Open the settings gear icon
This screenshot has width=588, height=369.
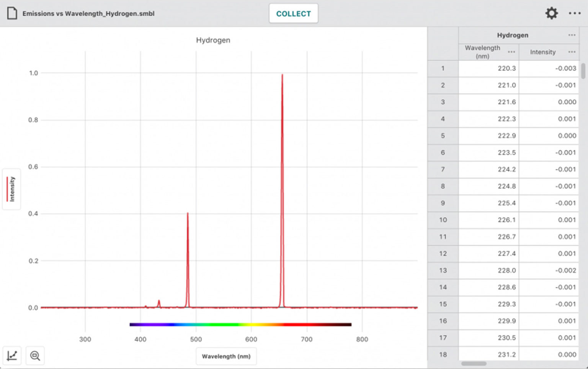[x=552, y=13]
